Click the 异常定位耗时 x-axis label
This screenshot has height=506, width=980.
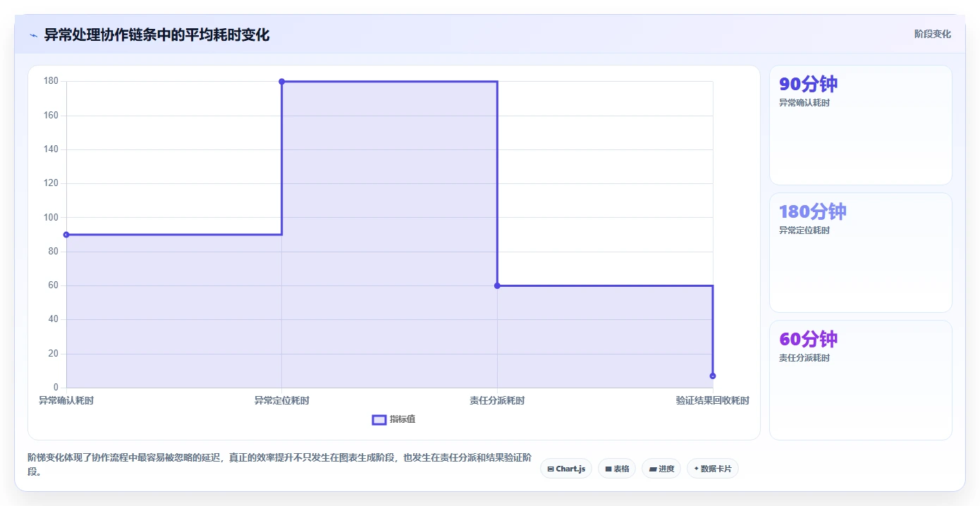(282, 400)
